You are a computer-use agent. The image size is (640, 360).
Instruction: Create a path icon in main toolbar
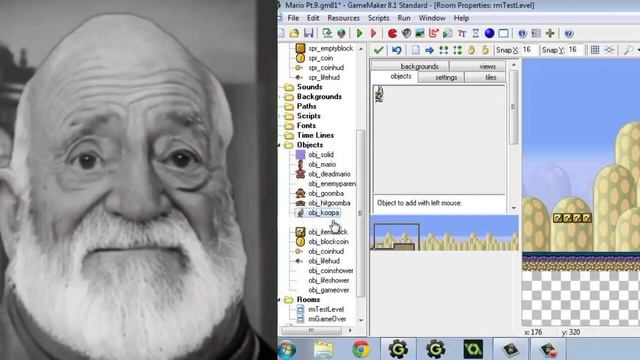433,33
